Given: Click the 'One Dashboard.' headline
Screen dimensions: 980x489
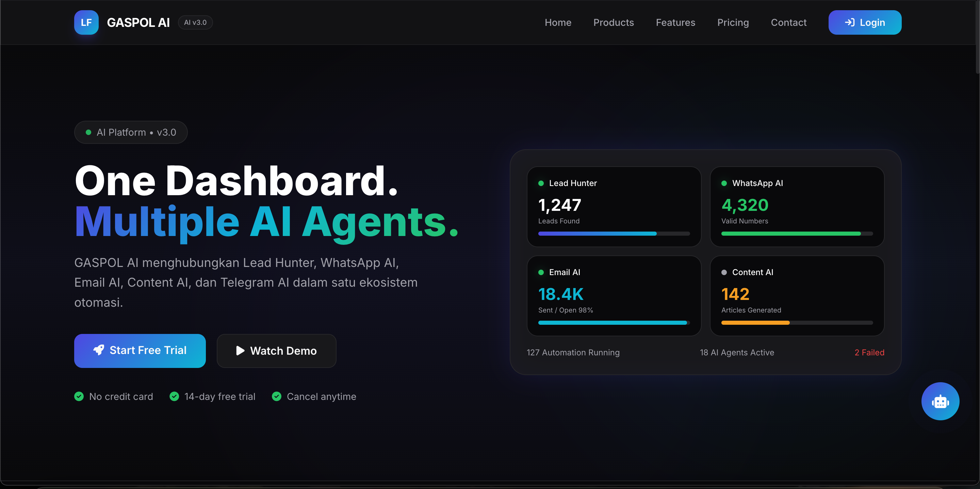Looking at the screenshot, I should point(236,181).
